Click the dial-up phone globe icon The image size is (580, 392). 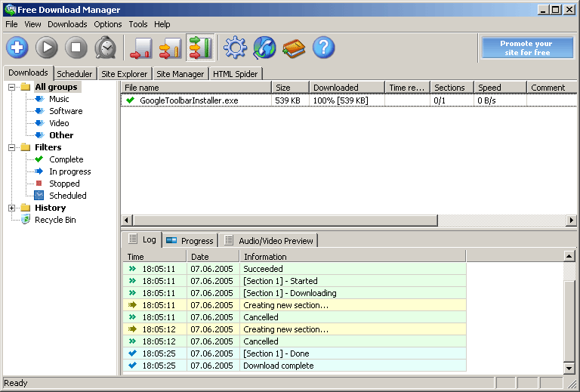pos(264,48)
